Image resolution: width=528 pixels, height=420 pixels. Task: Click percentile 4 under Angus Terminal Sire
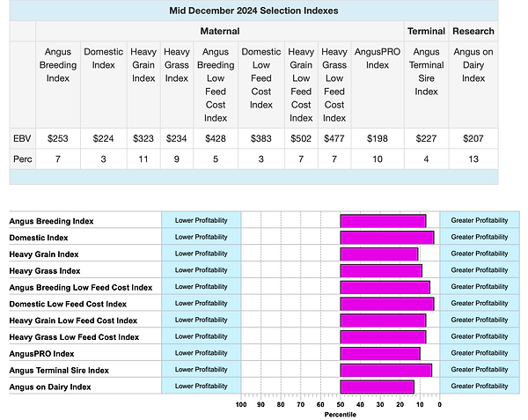pyautogui.click(x=426, y=159)
